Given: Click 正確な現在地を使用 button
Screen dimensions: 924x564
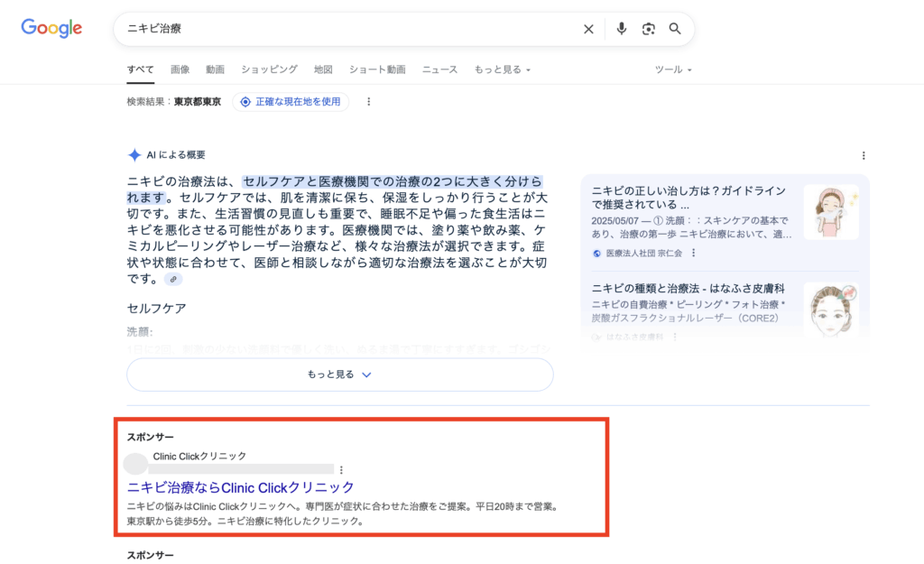Looking at the screenshot, I should 291,102.
